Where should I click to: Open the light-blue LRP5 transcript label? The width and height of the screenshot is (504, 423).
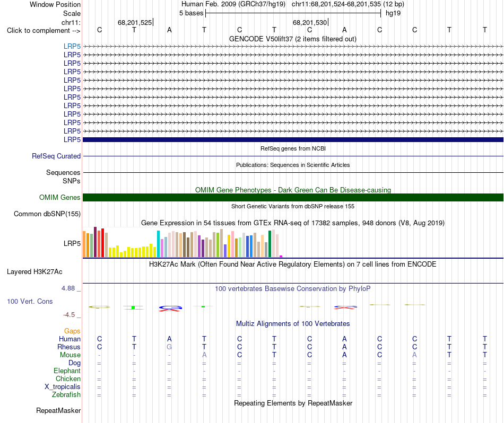pos(72,47)
